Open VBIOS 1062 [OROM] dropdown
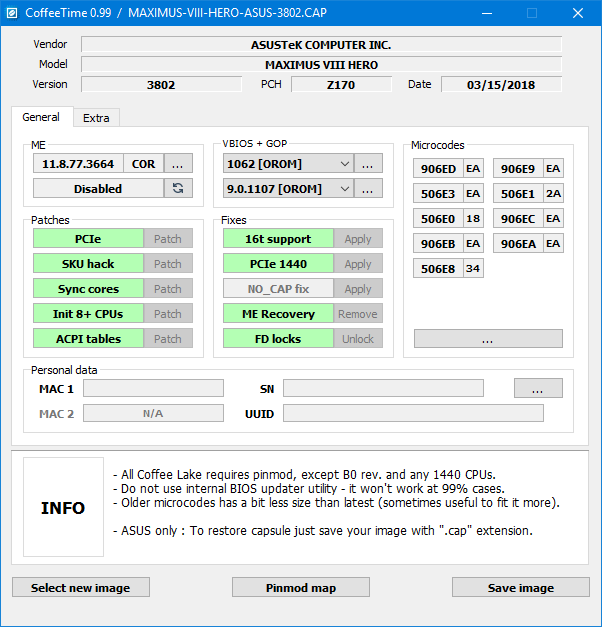 (x=288, y=164)
